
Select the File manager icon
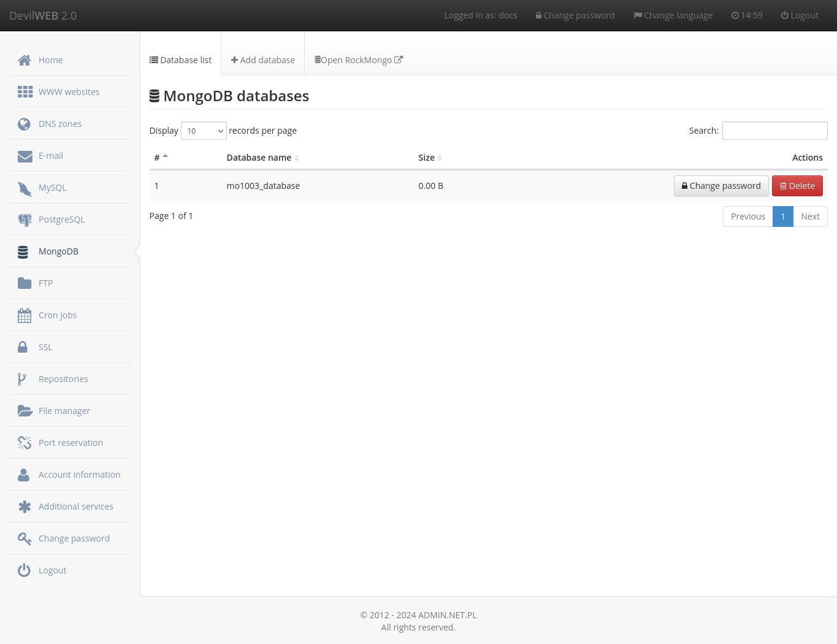pyautogui.click(x=25, y=410)
